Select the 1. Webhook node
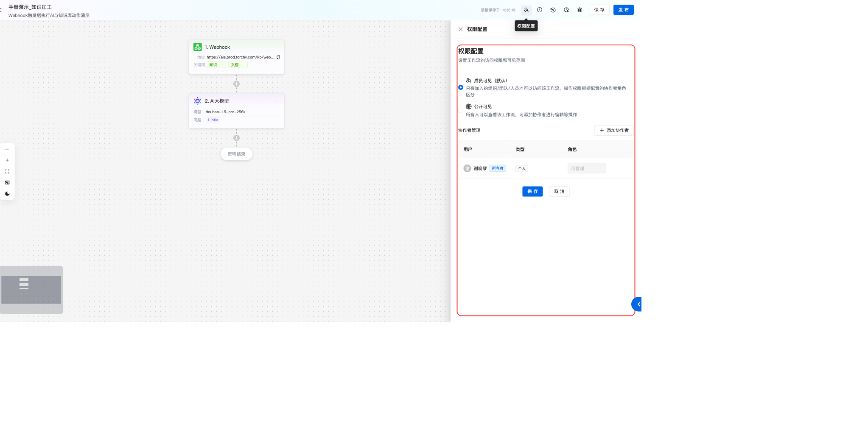This screenshot has height=430, width=868. (x=236, y=47)
